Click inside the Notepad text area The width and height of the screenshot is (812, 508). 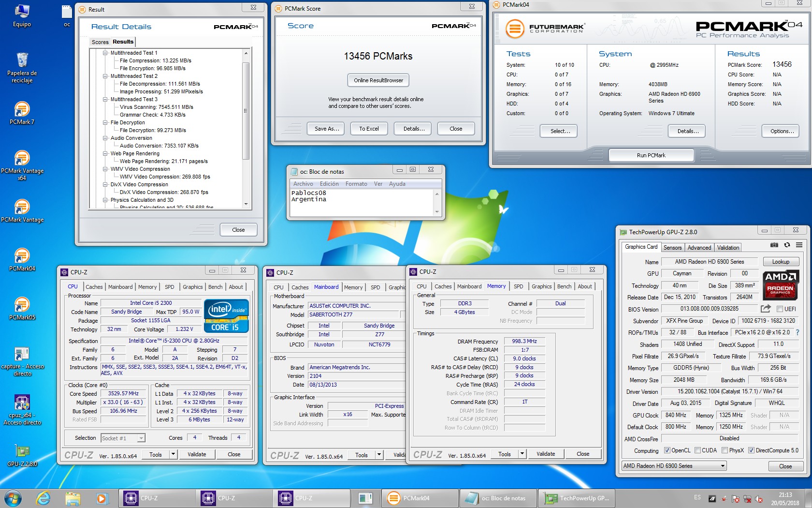(x=362, y=202)
